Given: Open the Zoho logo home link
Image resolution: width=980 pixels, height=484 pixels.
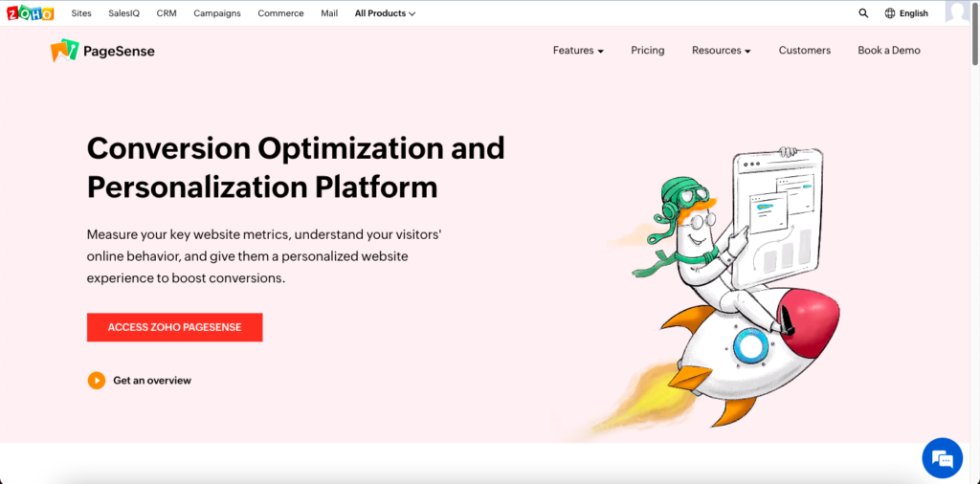Looking at the screenshot, I should click(x=30, y=13).
